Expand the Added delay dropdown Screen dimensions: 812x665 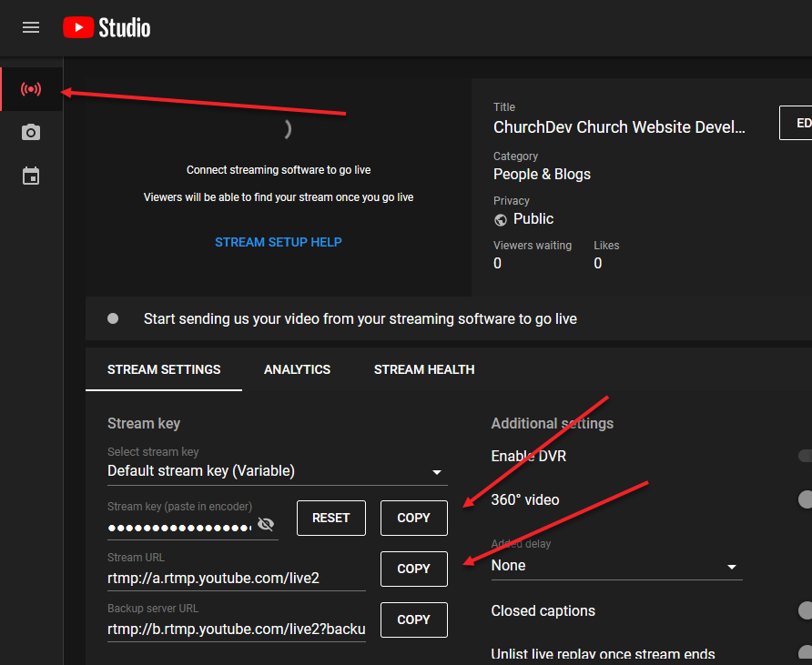point(616,566)
